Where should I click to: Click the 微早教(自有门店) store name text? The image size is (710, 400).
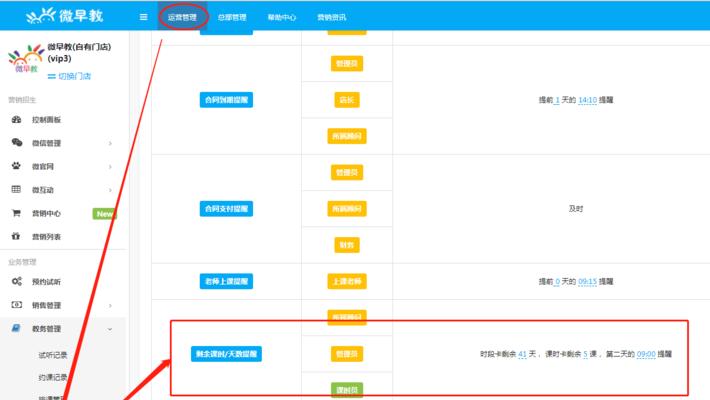(x=79, y=47)
